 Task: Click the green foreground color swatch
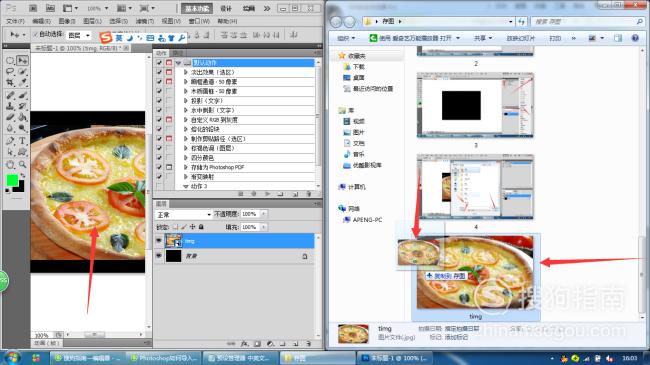(x=12, y=180)
